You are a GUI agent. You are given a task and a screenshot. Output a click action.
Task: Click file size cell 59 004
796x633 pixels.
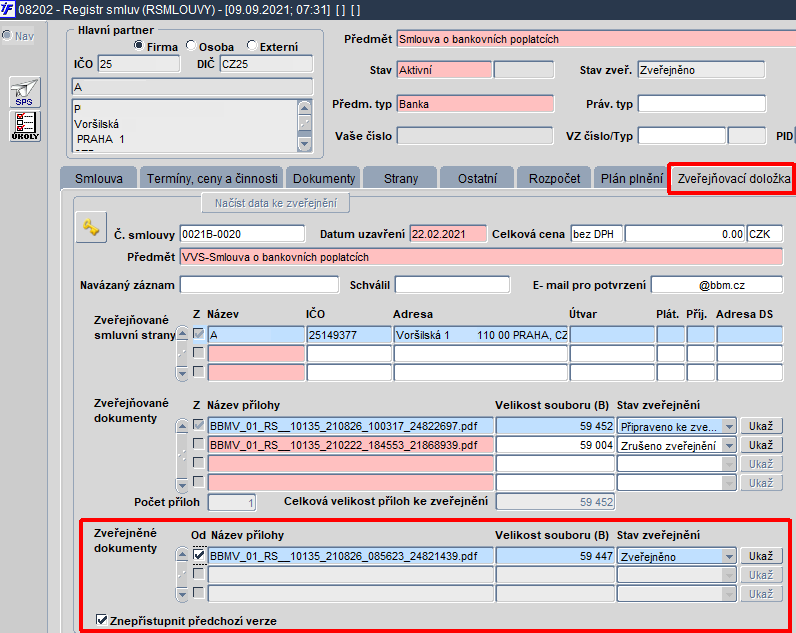555,445
